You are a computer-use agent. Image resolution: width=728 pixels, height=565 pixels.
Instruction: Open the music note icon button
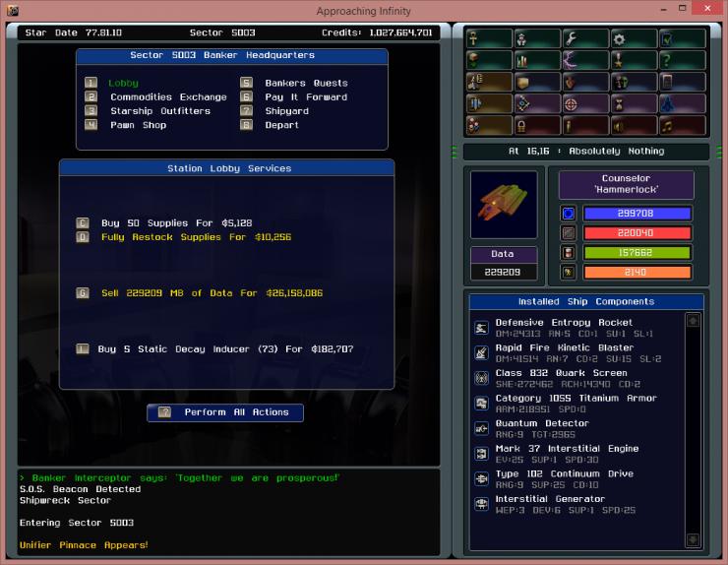click(681, 125)
